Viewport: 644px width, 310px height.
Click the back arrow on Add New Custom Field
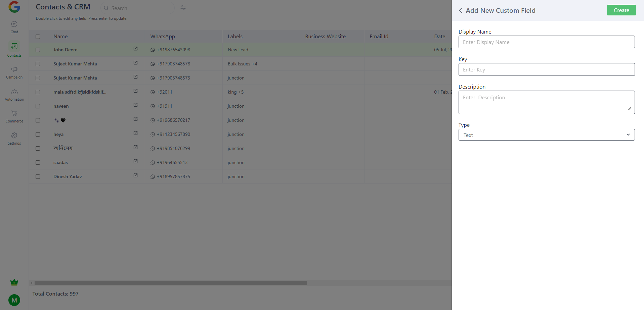tap(461, 10)
